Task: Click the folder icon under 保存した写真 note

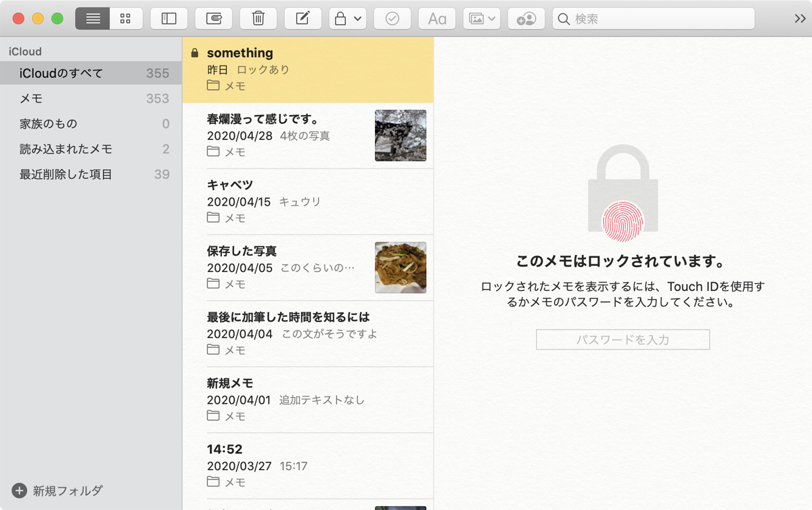Action: pos(214,284)
